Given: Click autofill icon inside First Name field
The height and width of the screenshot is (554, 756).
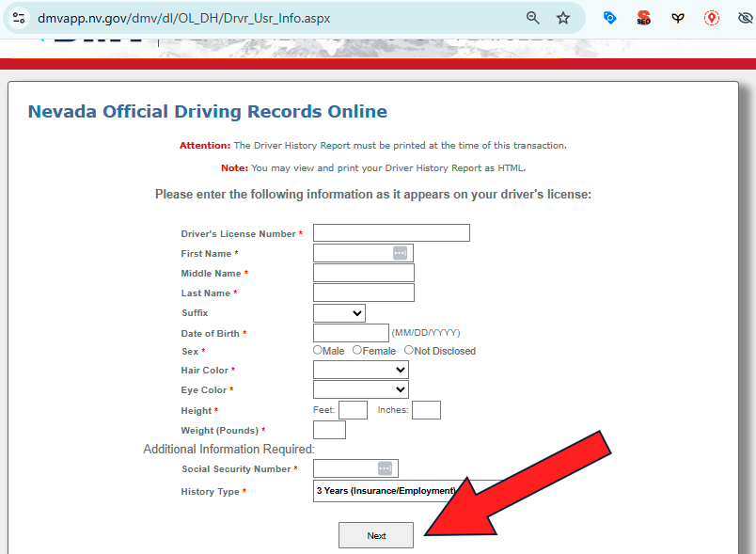Looking at the screenshot, I should (x=400, y=253).
